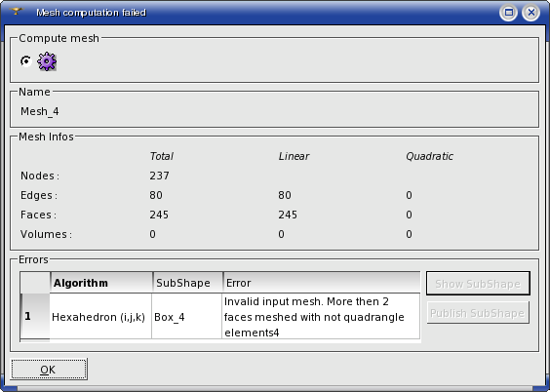Click the Error column header

pos(321,283)
